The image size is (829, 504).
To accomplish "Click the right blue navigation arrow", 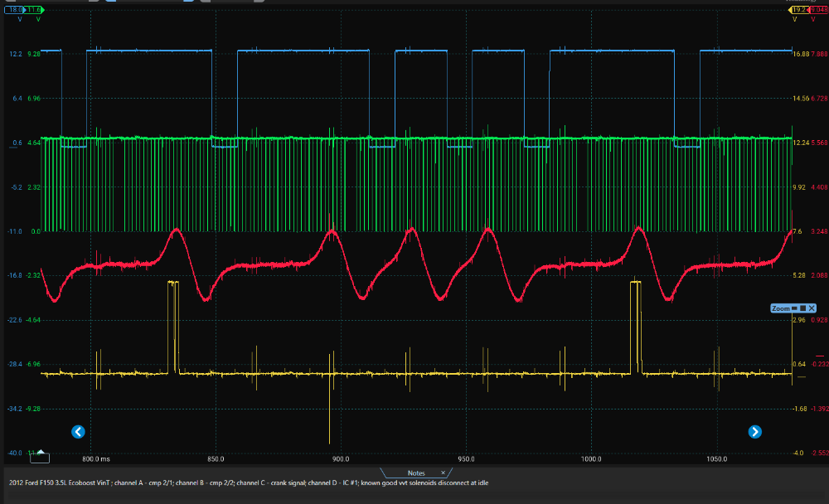I will pyautogui.click(x=754, y=431).
